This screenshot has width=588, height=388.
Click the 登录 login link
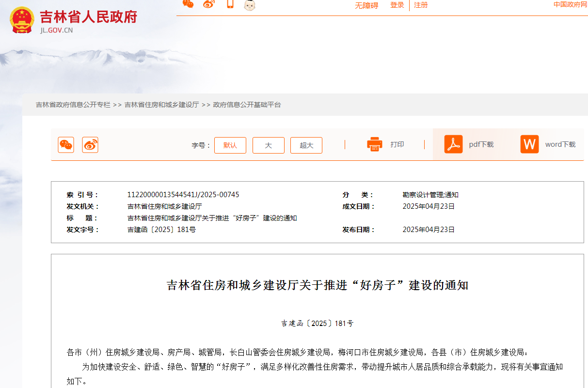coord(397,5)
